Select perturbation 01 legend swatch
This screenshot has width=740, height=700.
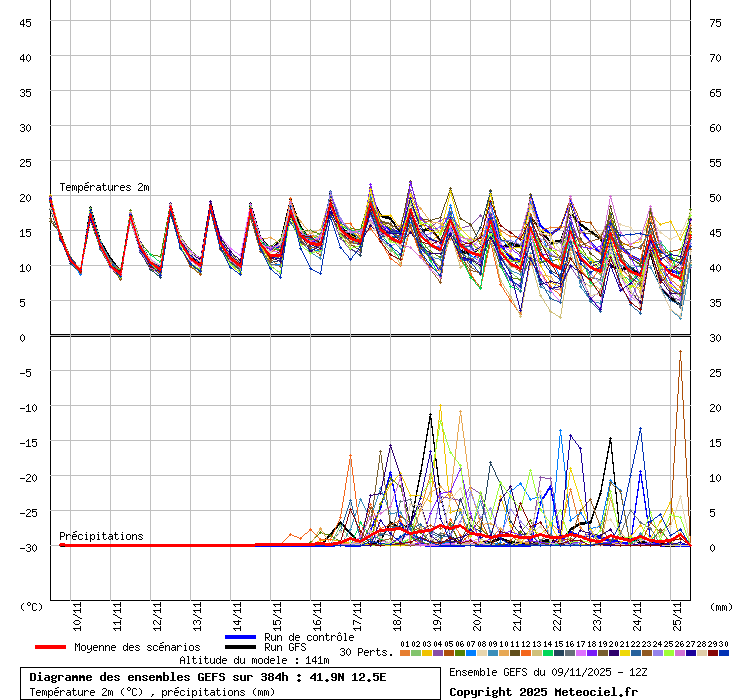point(404,652)
